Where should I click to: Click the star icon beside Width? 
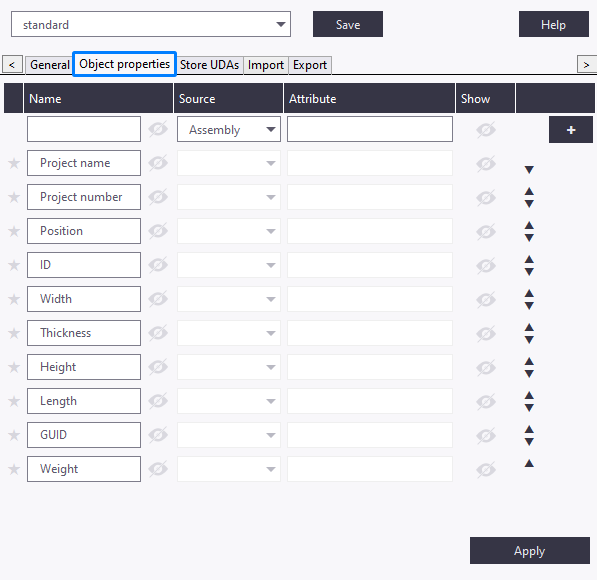point(14,299)
